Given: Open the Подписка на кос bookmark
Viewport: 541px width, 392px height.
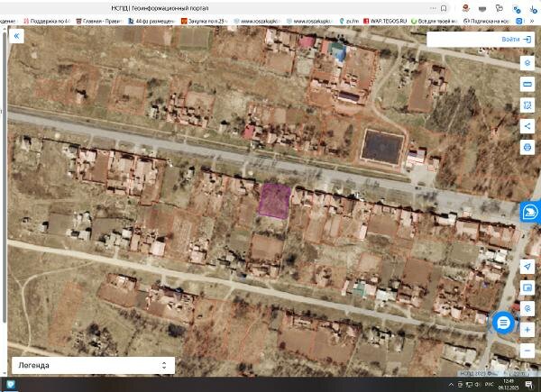Looking at the screenshot, I should [x=486, y=21].
